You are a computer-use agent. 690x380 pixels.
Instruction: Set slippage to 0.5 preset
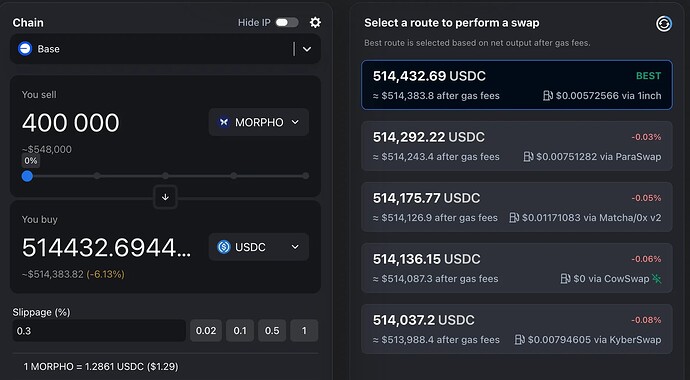(272, 330)
